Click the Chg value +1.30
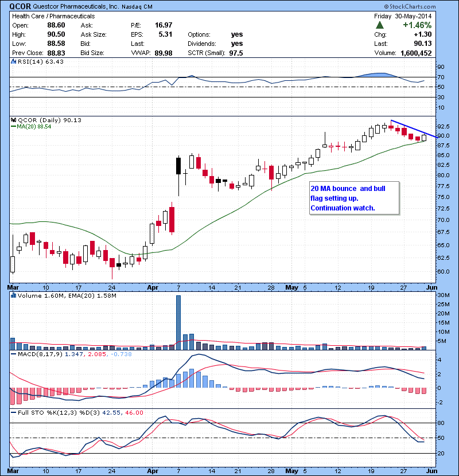Screen dimensions: 459x476 click(422, 34)
